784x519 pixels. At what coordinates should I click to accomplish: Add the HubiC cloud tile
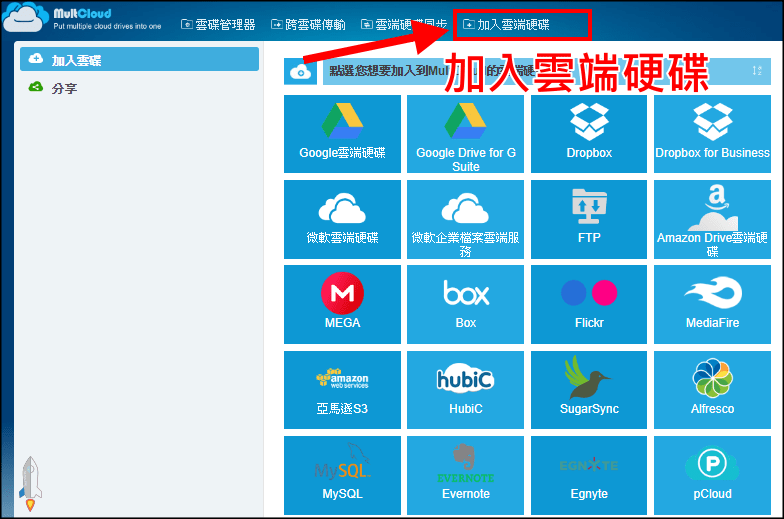point(465,390)
